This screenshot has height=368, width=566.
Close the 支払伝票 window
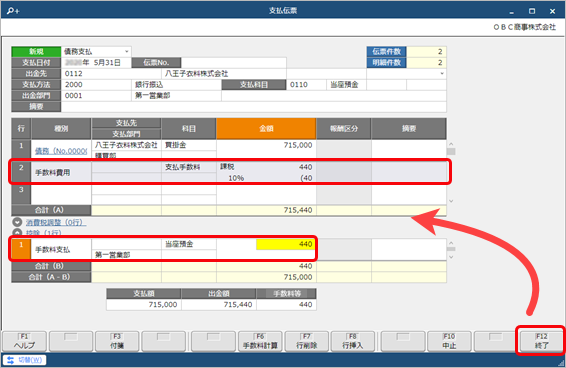coord(552,11)
